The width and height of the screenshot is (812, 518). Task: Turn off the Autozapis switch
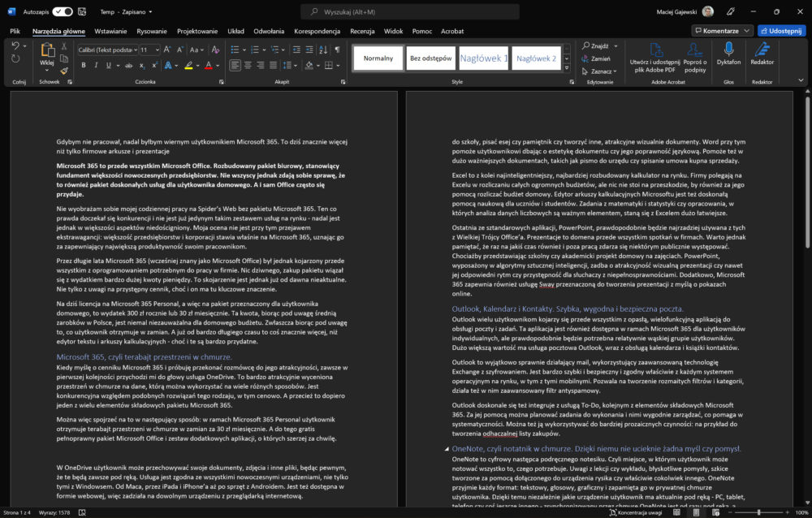(x=63, y=11)
